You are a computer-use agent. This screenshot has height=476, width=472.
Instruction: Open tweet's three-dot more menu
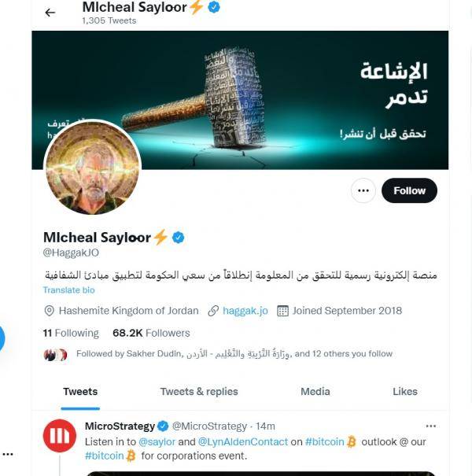(431, 426)
